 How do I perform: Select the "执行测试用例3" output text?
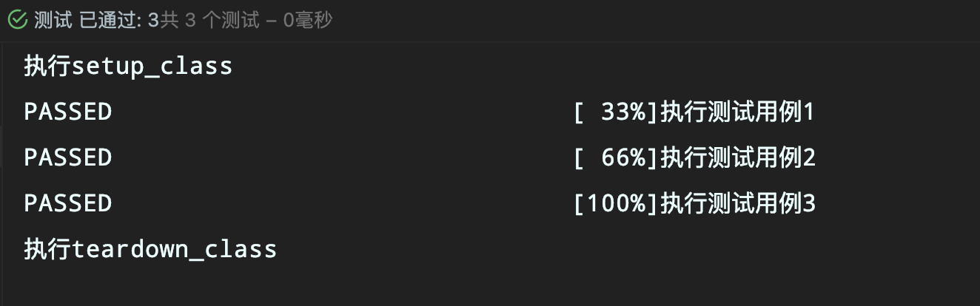(x=737, y=204)
